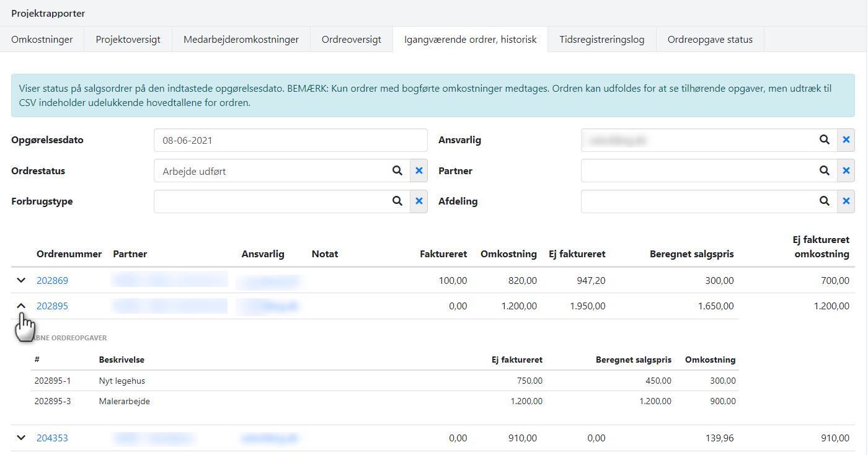Expand order row 204353
The width and height of the screenshot is (868, 455).
[x=21, y=438]
